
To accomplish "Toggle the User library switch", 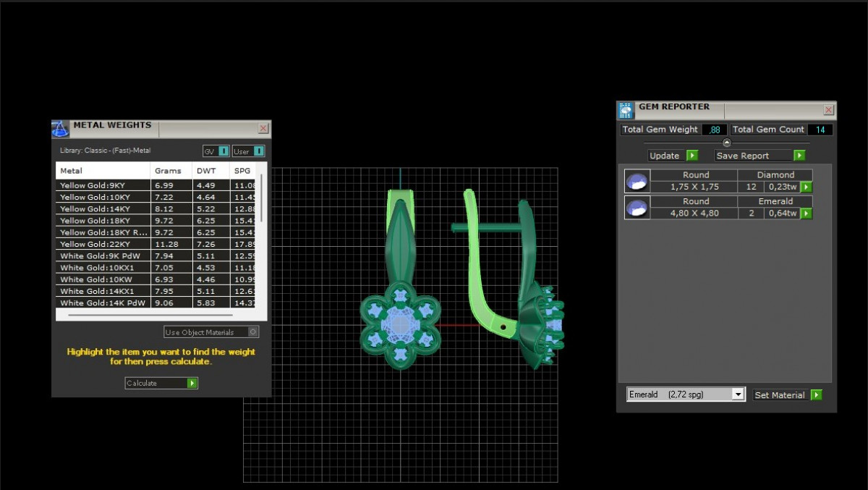I will 258,151.
